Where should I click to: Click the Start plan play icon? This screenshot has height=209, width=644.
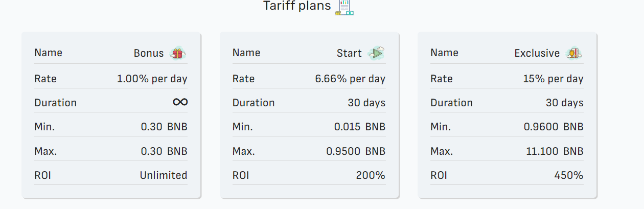click(376, 53)
